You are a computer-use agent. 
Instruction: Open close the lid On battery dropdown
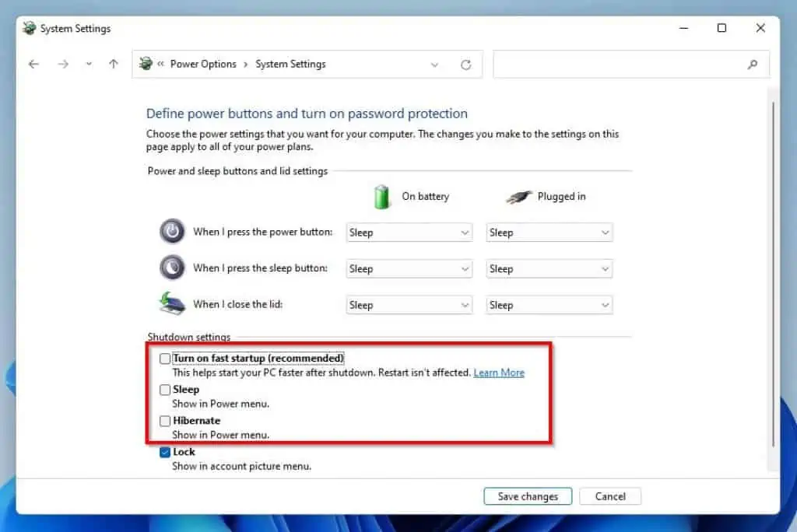click(x=409, y=305)
